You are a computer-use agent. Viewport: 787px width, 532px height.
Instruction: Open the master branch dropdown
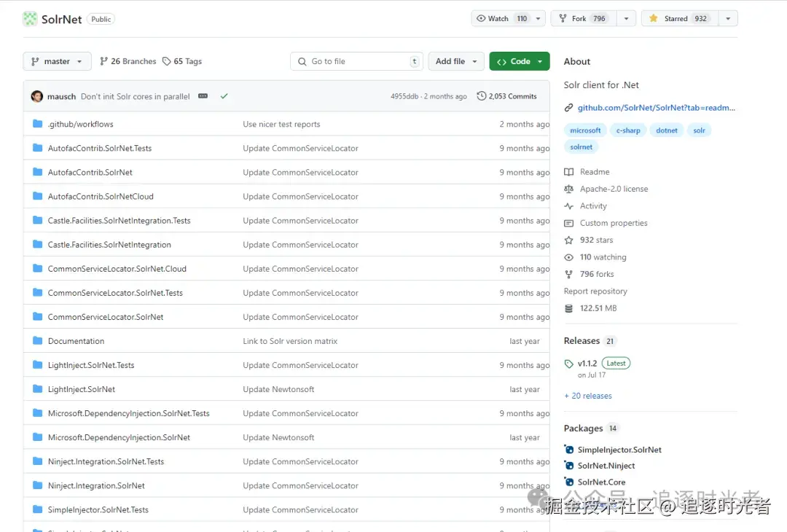(58, 61)
